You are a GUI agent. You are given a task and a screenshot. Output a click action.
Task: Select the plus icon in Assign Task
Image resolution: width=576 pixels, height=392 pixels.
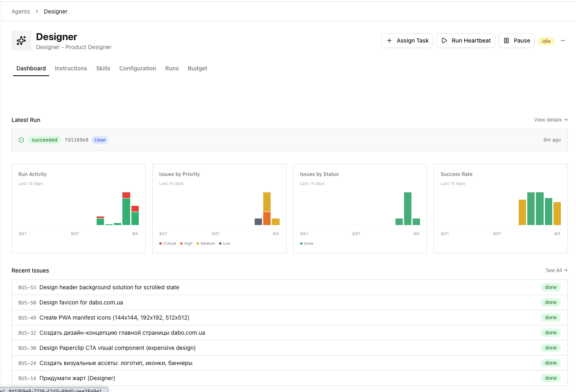390,41
